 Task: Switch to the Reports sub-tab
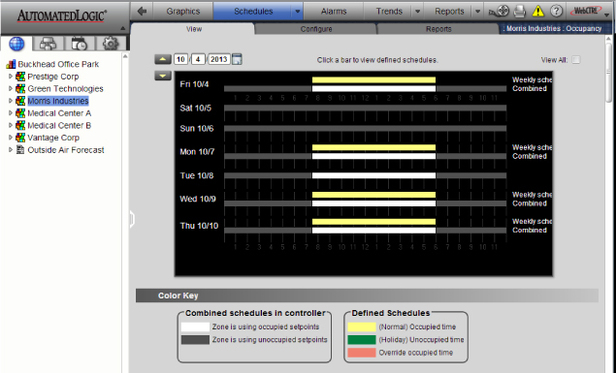438,29
